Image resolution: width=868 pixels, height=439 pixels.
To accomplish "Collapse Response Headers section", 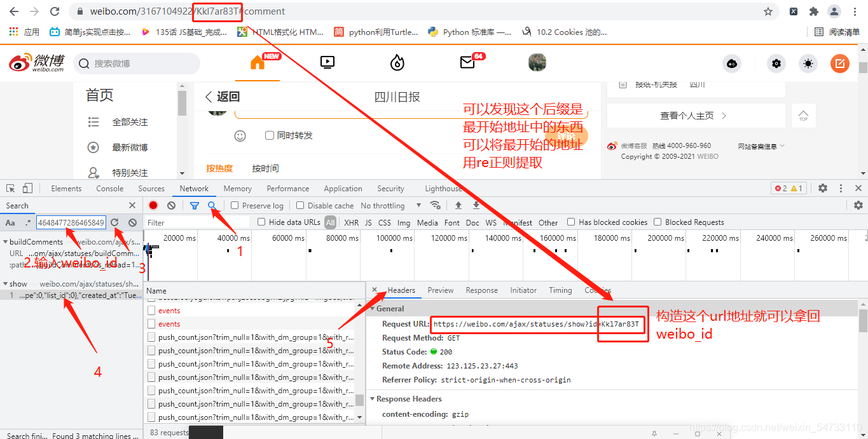I will point(373,399).
